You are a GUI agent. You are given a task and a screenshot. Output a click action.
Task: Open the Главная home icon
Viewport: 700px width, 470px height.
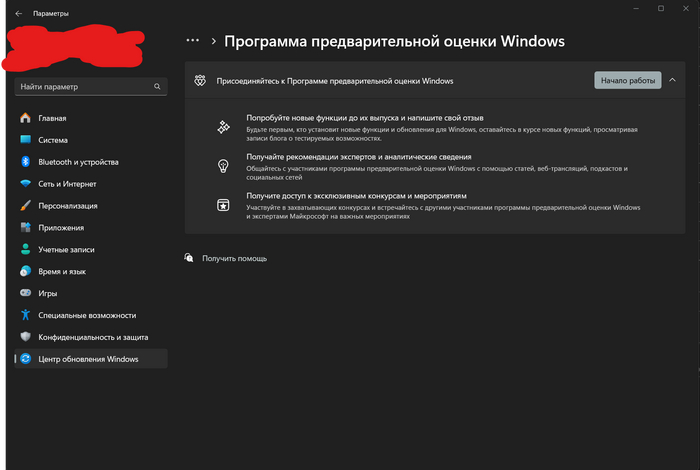25,118
